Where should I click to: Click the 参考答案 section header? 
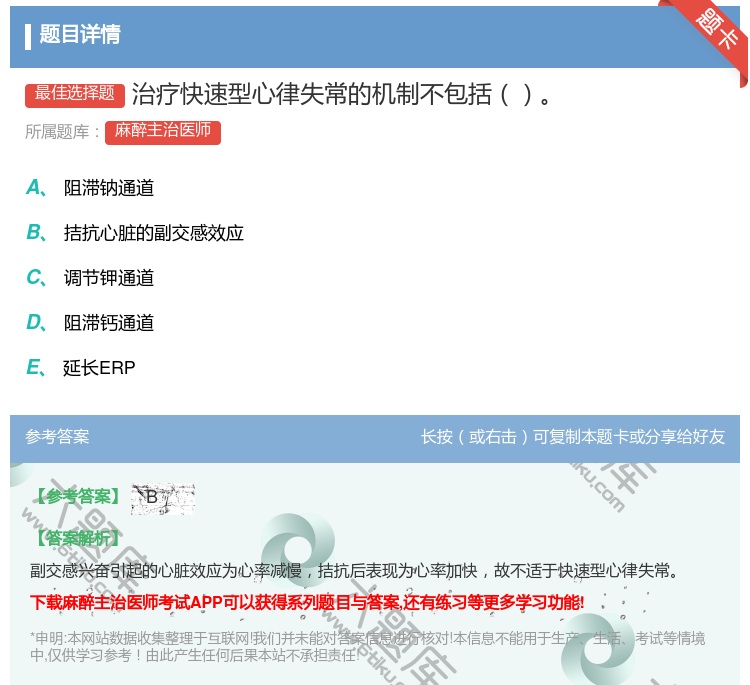pos(57,437)
